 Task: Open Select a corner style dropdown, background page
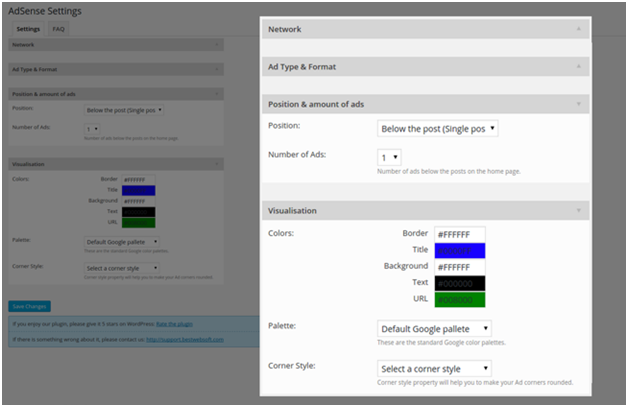click(122, 268)
